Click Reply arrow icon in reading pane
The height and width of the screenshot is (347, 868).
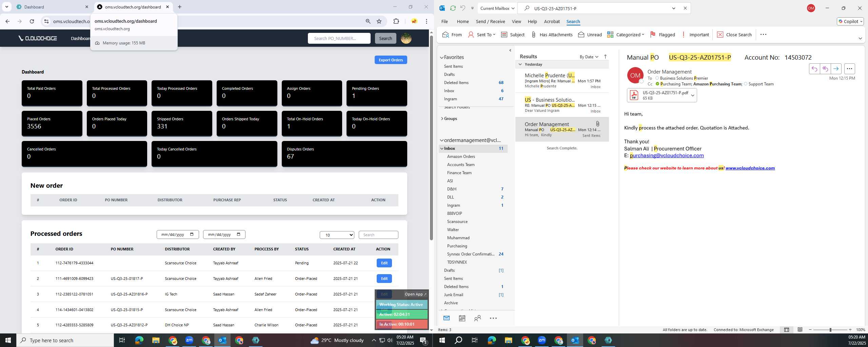pyautogui.click(x=814, y=69)
